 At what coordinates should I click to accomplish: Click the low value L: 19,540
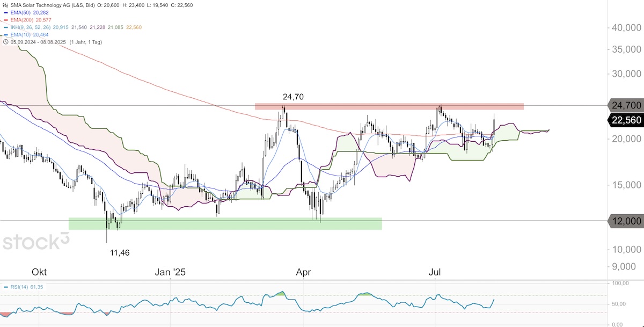coord(157,5)
